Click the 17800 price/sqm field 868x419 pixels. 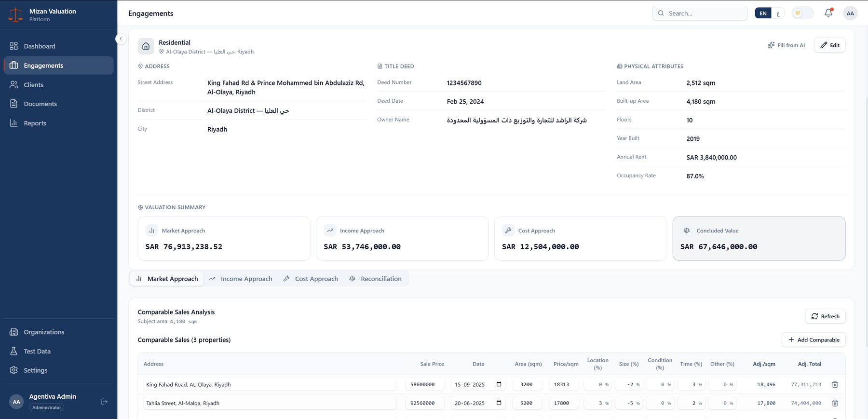point(564,403)
